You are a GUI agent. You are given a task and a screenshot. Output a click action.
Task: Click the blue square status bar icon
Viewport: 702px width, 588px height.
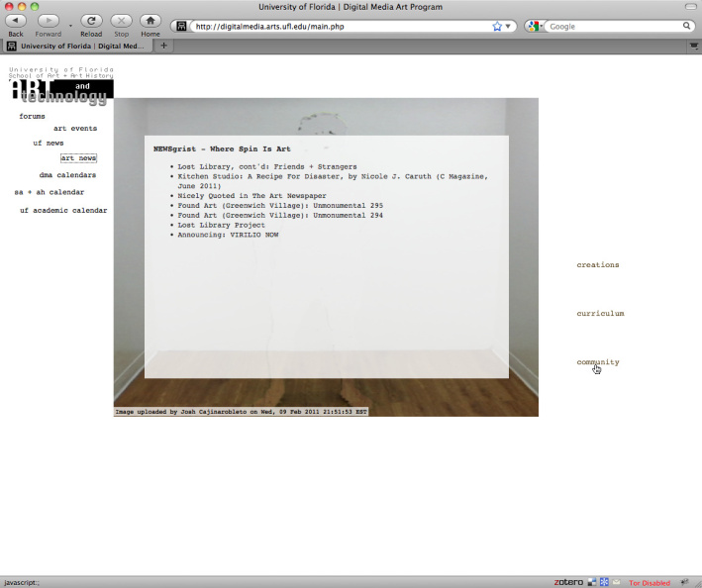604,582
